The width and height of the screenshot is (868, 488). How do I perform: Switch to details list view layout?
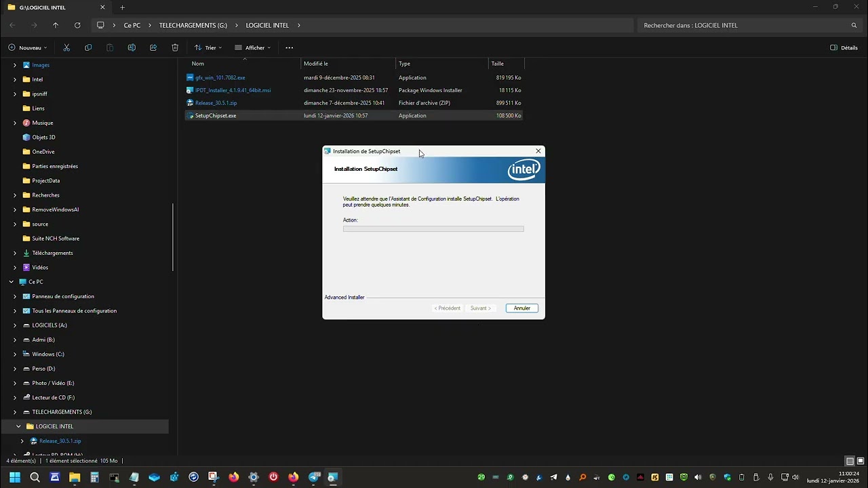(850, 461)
